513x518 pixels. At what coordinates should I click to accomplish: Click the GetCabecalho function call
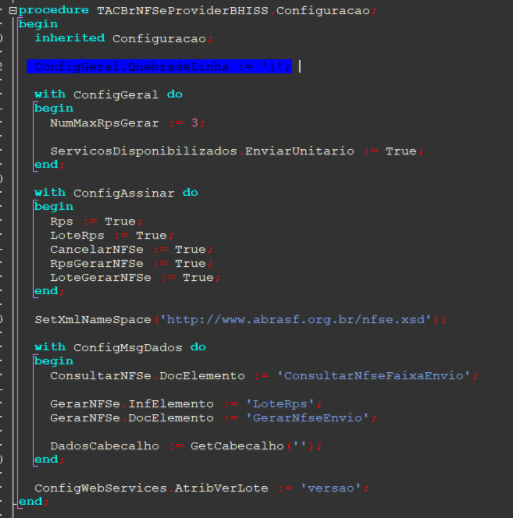(237, 446)
